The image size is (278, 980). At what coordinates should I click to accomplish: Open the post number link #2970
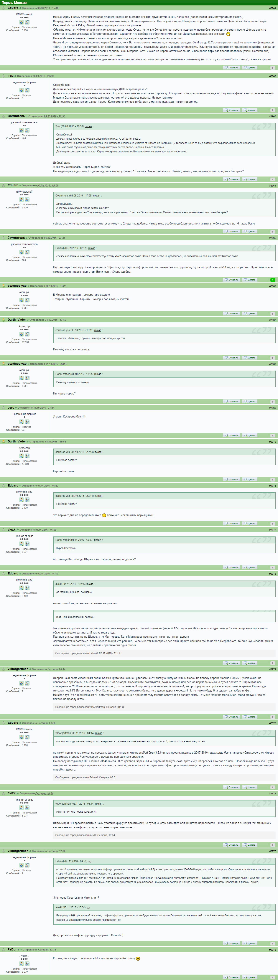tap(272, 442)
